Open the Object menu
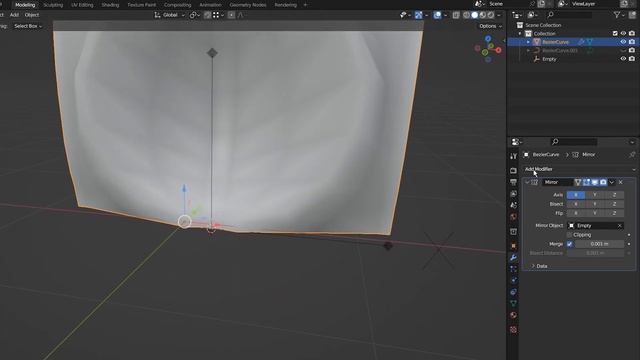Screen dimensions: 640x360 click(31, 15)
